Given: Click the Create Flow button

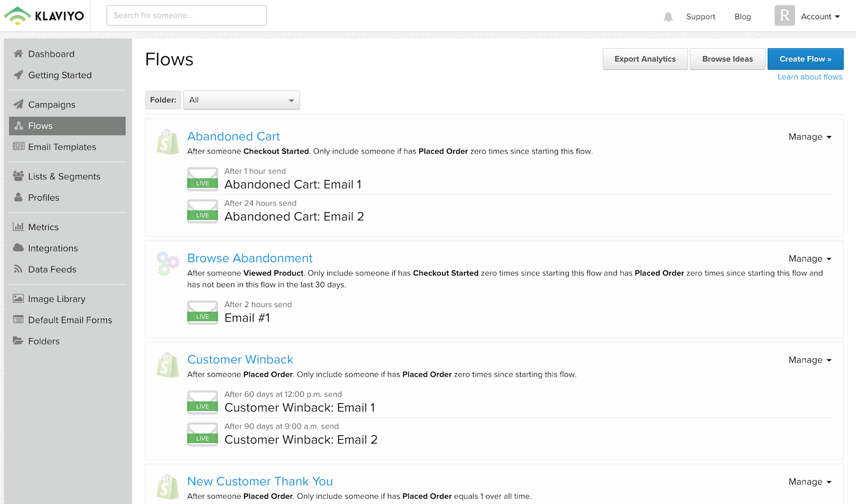Looking at the screenshot, I should tap(805, 59).
